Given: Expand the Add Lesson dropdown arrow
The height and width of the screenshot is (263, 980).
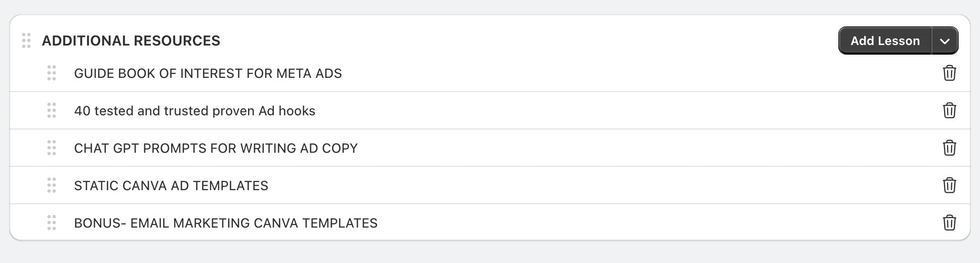Looking at the screenshot, I should (945, 41).
